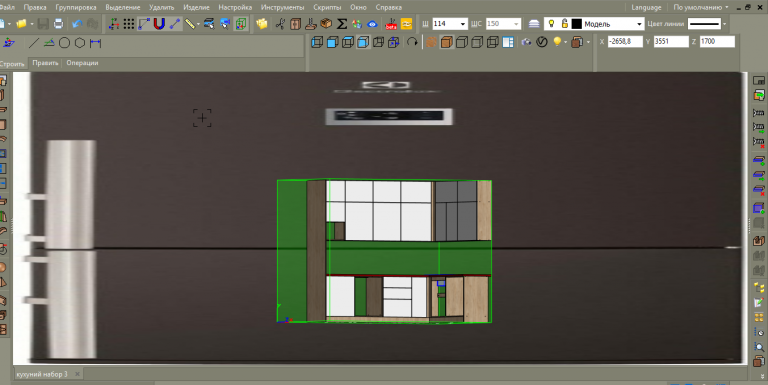Viewport: 768px width, 385px height.
Task: Switch to the Править tab
Action: (46, 63)
